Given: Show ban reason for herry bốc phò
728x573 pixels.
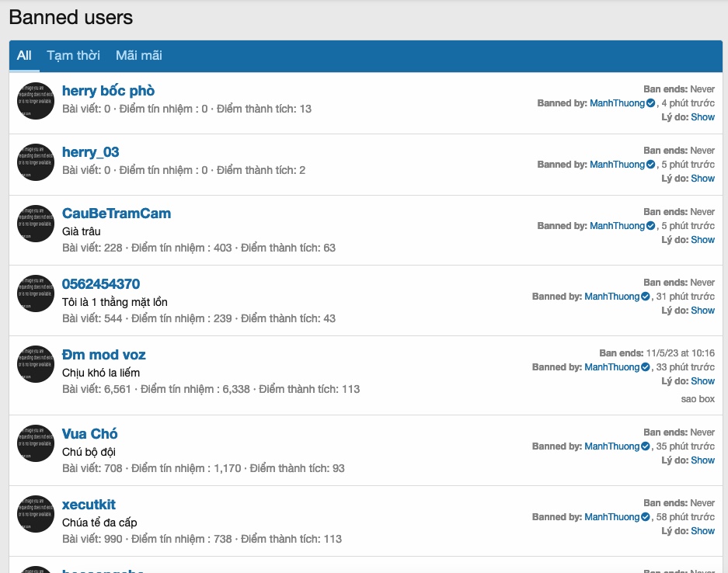Looking at the screenshot, I should (702, 117).
